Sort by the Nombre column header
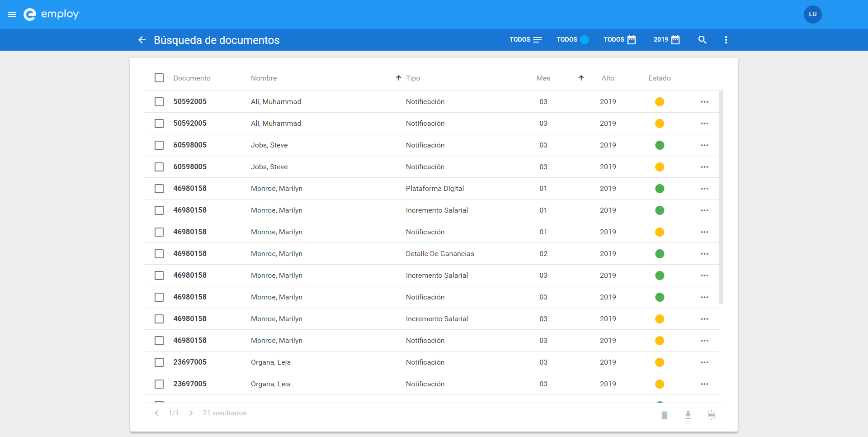 [x=264, y=78]
